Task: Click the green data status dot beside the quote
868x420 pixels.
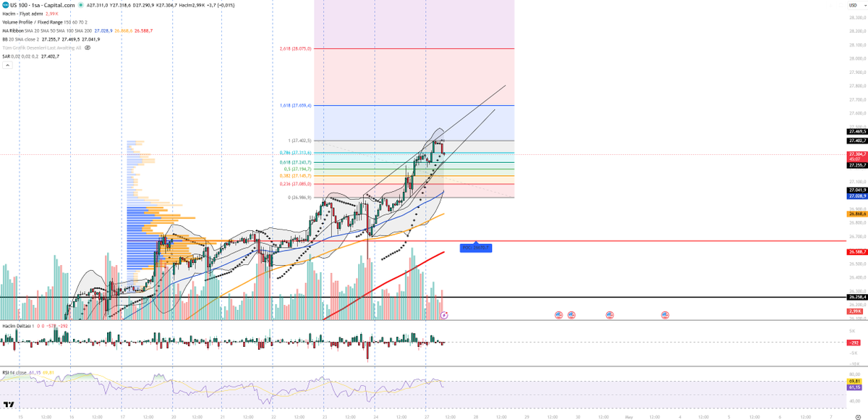Action: [x=80, y=6]
